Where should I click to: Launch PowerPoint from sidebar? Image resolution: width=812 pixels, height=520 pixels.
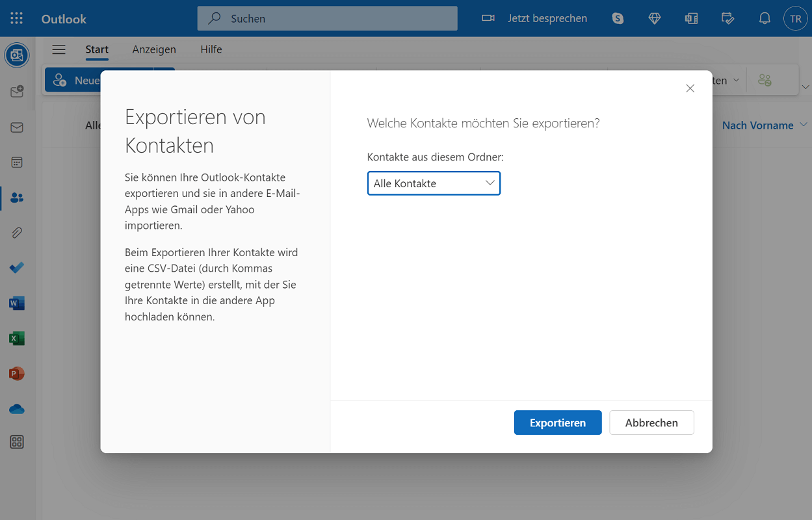click(x=17, y=373)
